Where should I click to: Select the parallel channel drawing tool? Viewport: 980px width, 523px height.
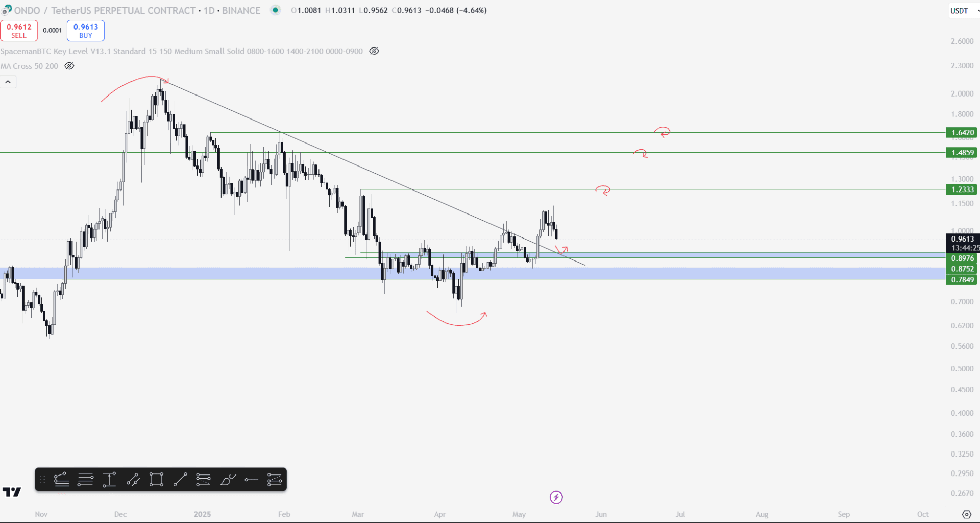point(133,480)
